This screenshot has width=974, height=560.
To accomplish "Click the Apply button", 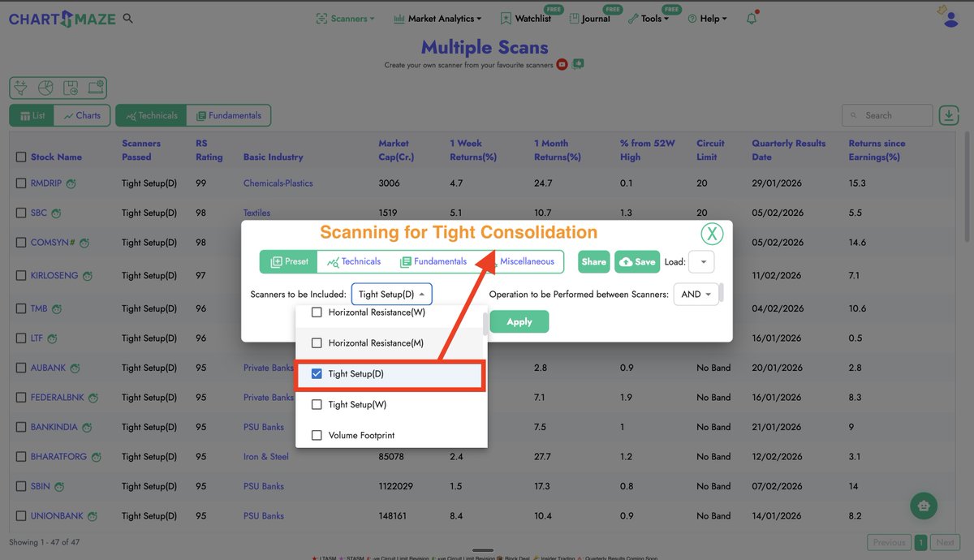I will pos(519,321).
